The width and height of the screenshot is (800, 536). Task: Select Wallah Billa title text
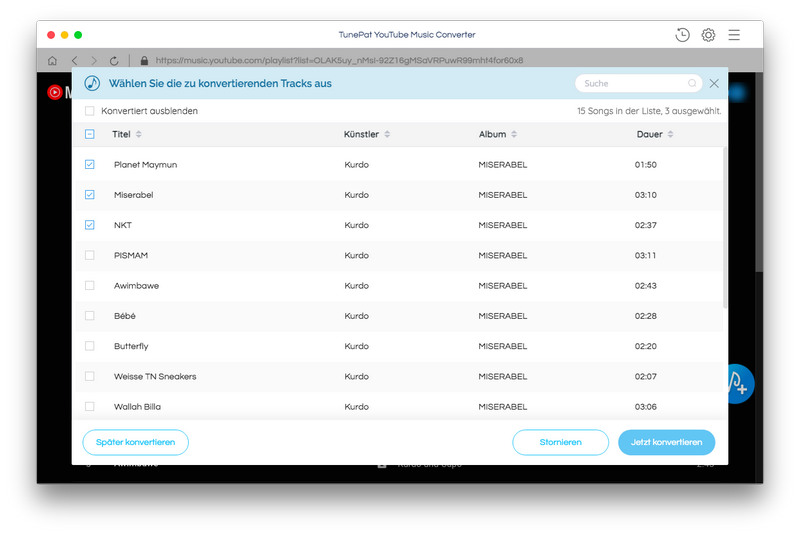coord(137,406)
